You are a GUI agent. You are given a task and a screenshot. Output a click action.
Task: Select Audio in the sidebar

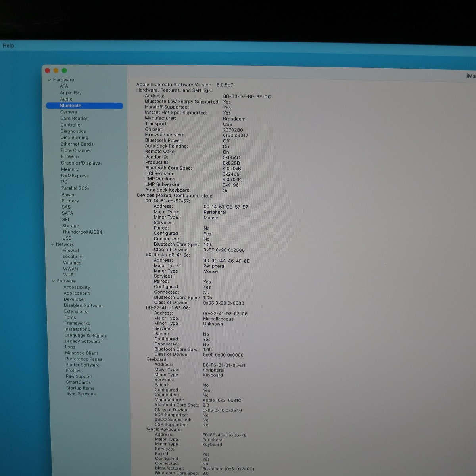(x=66, y=99)
